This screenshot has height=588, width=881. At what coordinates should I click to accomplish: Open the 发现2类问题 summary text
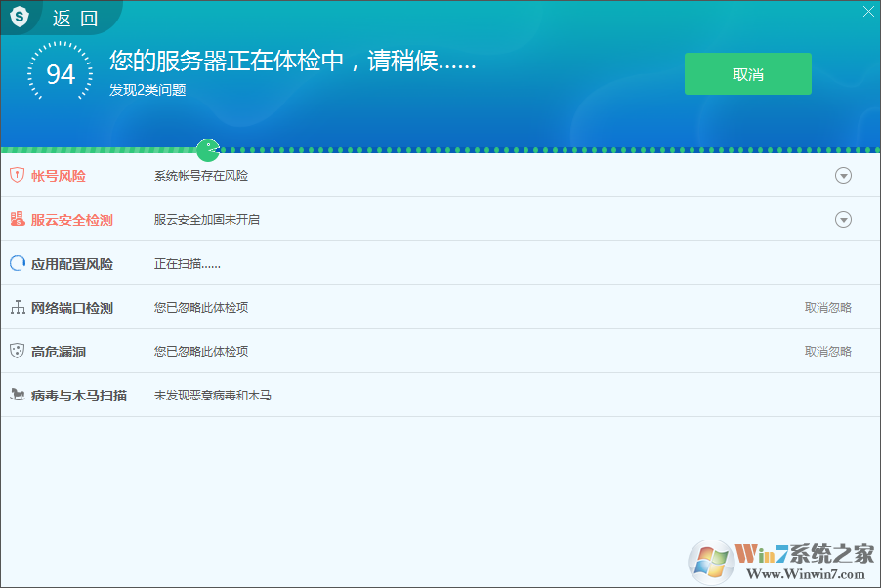click(x=147, y=91)
